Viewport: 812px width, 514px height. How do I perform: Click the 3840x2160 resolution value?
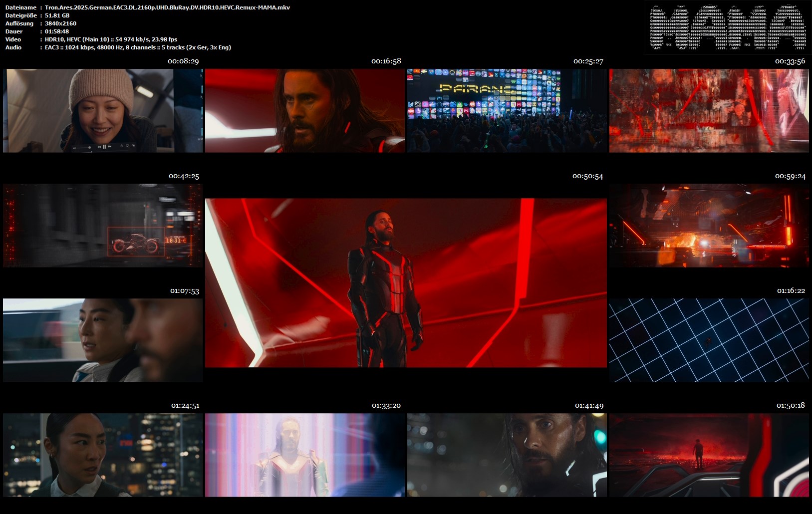point(60,23)
